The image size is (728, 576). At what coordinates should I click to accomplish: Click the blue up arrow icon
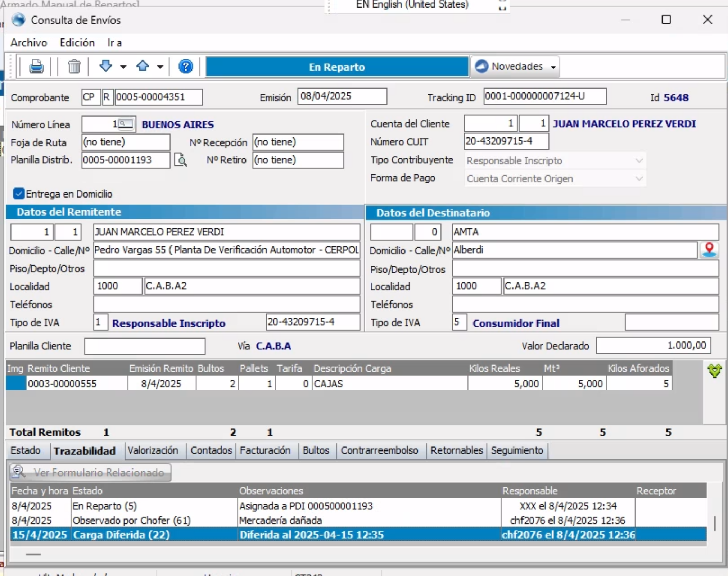point(143,66)
